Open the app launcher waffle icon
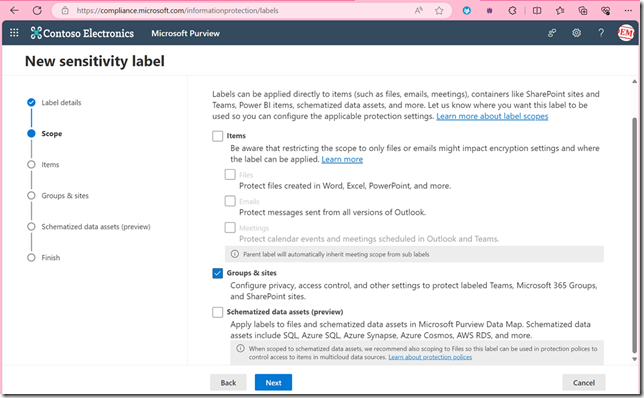 (x=14, y=33)
